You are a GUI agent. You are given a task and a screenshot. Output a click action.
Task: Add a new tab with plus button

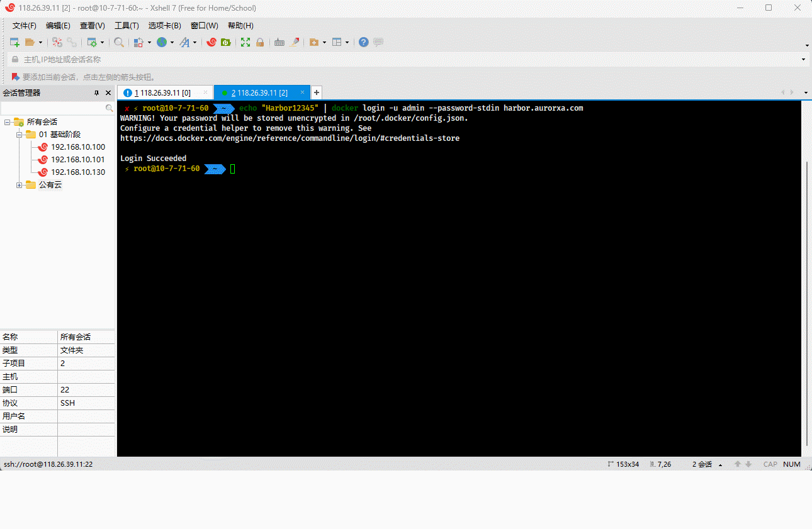317,92
